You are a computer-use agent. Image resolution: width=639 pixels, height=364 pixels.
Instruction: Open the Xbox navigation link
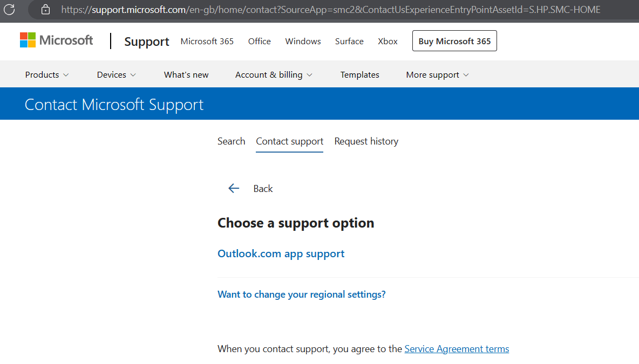tap(388, 41)
